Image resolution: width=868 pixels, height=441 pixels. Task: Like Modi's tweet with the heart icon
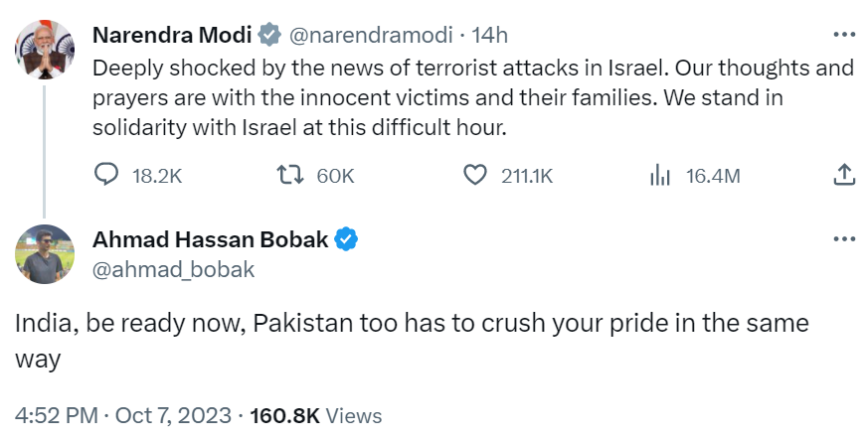476,176
